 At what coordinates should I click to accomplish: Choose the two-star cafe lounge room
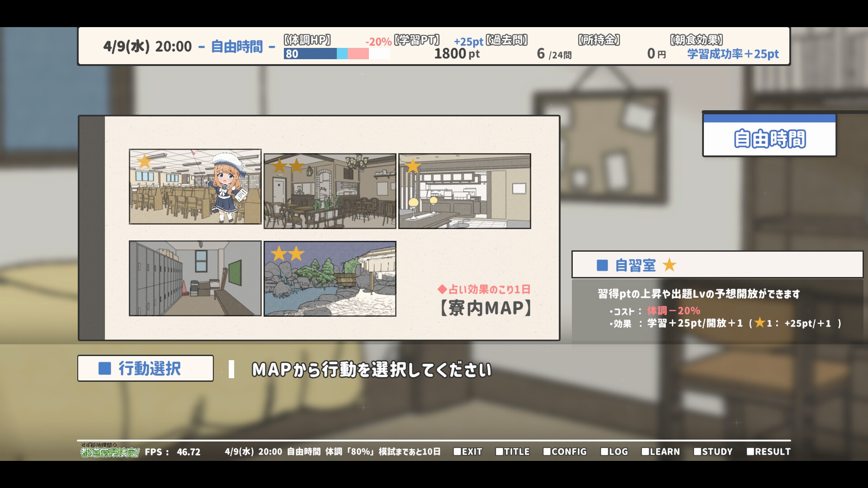(330, 191)
